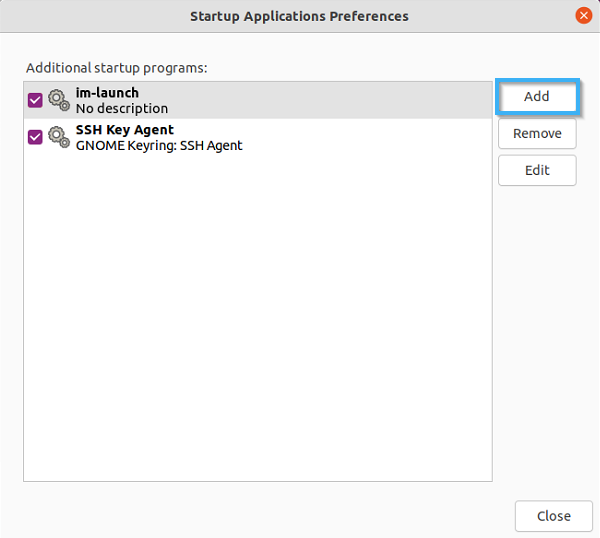Close the window with the orange X

point(584,16)
